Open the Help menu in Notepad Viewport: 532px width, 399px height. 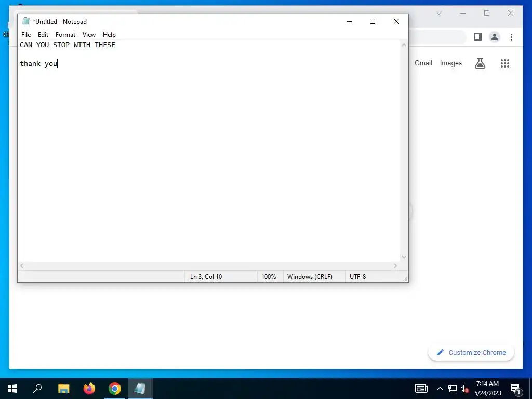[109, 35]
